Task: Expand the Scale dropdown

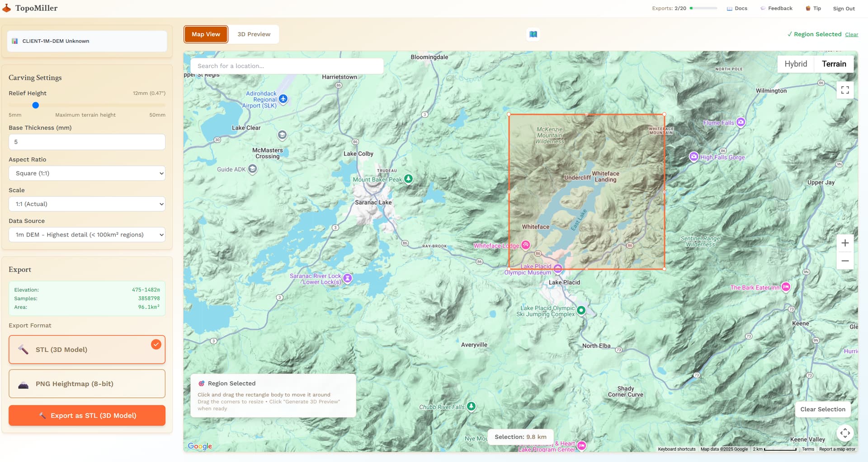Action: coord(87,204)
